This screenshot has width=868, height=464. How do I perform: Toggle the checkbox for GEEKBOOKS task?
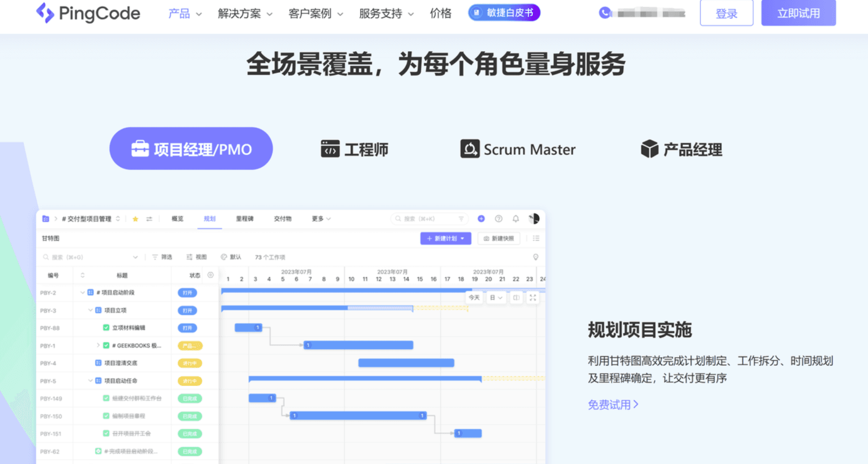106,345
